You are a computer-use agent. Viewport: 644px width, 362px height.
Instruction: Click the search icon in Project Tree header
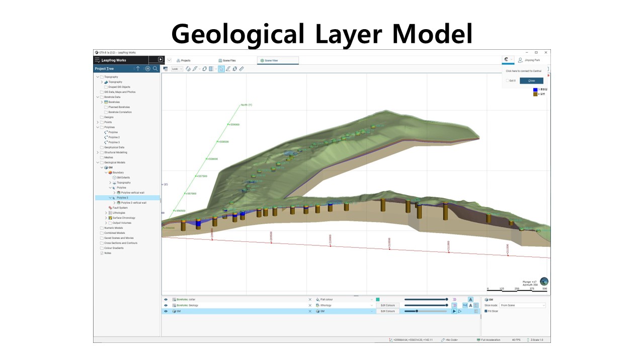[155, 69]
